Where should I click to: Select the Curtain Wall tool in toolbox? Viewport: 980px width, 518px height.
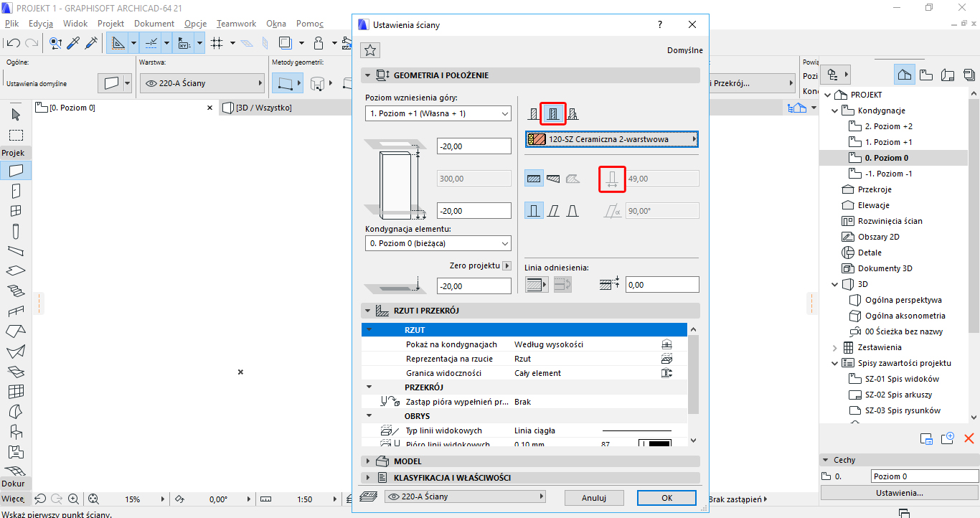16,392
